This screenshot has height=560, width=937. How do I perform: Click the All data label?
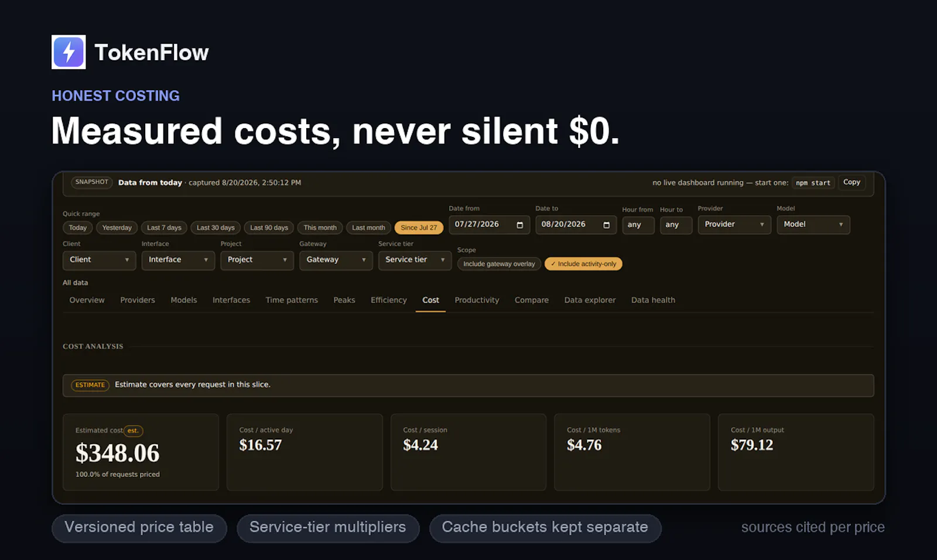pos(76,283)
